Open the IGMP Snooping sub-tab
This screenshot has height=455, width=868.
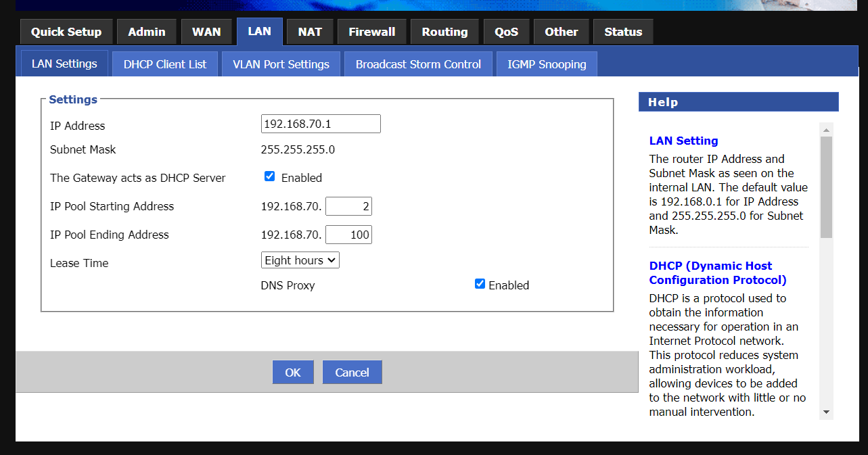[x=547, y=64]
